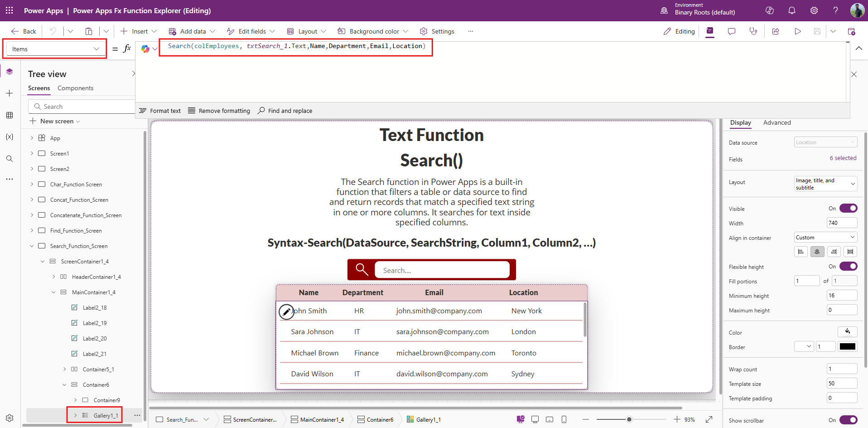Screen dimensions: 868x428
Task: Open the Comments pane icon
Action: click(x=732, y=31)
